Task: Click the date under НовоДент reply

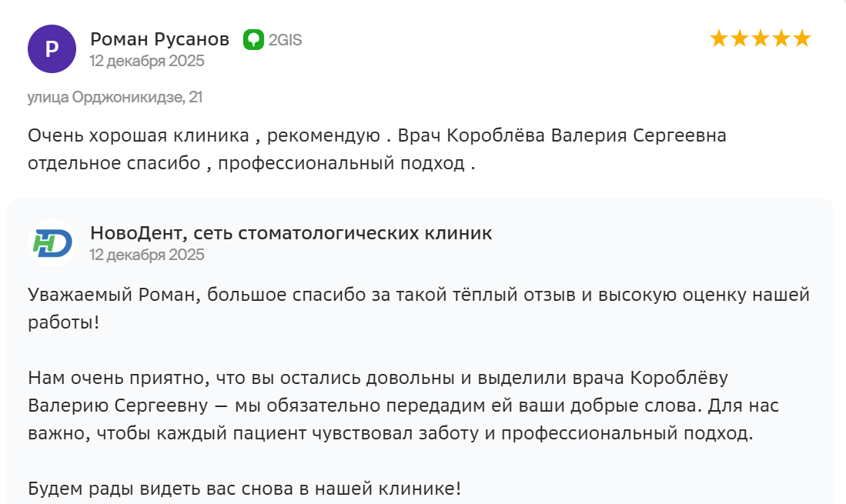Action: point(147,254)
